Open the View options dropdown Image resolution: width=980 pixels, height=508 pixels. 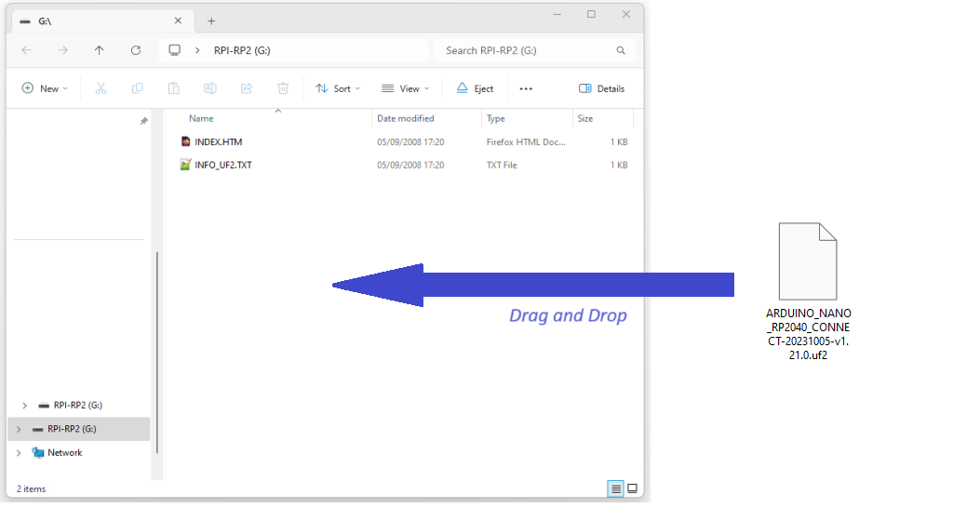point(405,88)
